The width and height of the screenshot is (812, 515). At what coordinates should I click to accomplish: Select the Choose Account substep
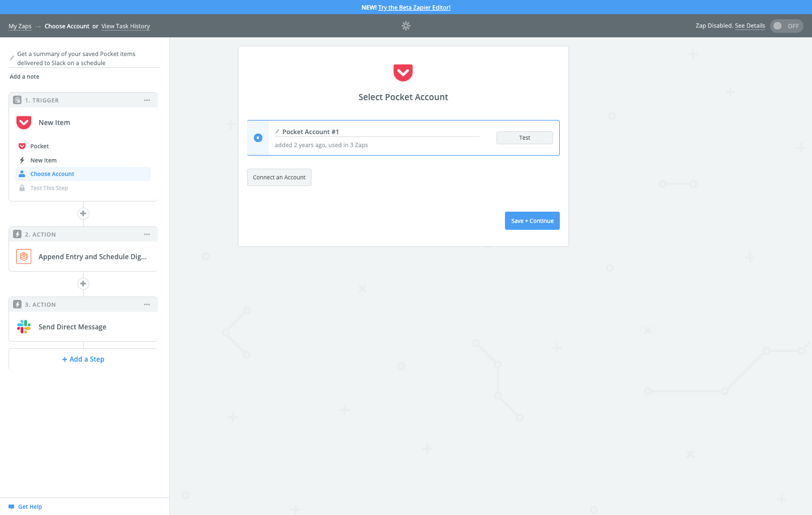(x=83, y=174)
